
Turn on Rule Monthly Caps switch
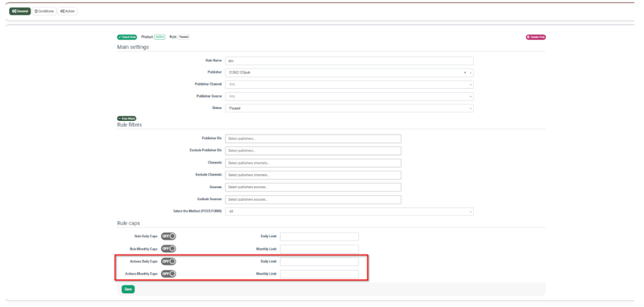(x=168, y=248)
